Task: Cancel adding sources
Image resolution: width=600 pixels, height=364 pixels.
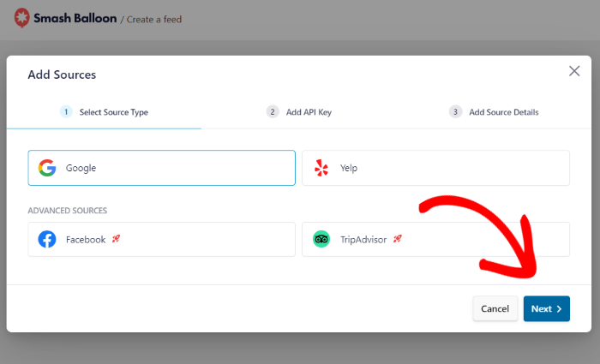Action: click(495, 308)
